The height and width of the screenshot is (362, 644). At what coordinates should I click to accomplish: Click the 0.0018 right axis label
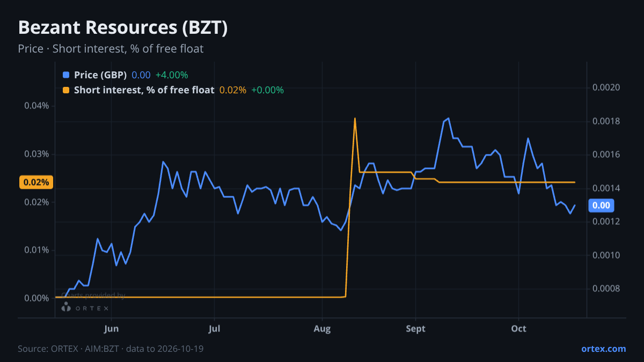pos(606,121)
